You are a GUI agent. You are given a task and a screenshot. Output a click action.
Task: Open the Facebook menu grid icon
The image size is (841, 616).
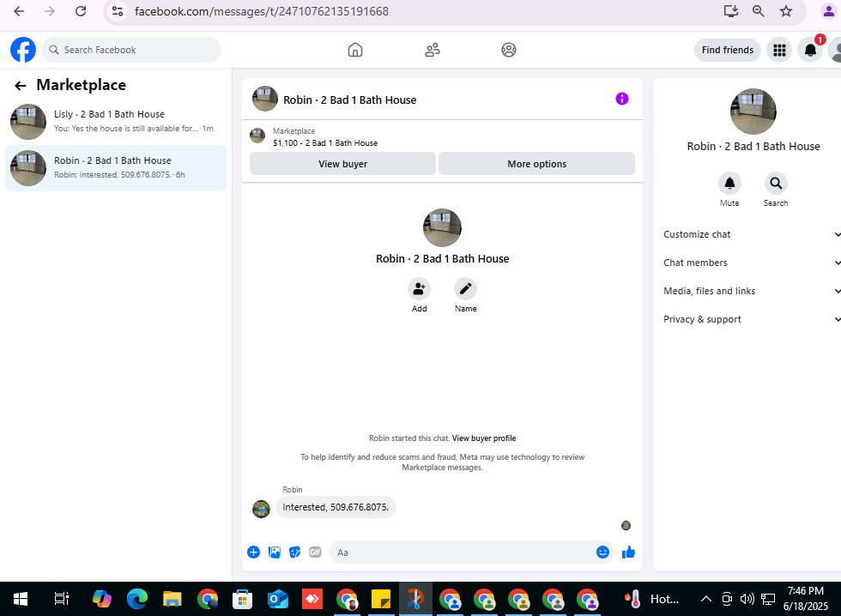point(779,50)
